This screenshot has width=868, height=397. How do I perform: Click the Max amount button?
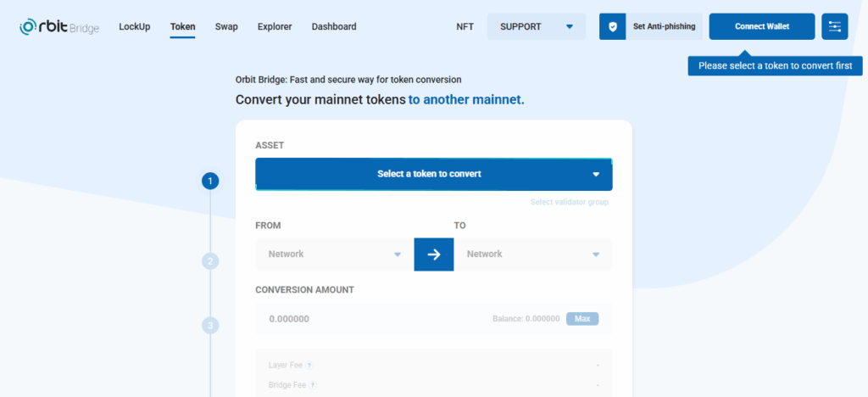coord(582,319)
